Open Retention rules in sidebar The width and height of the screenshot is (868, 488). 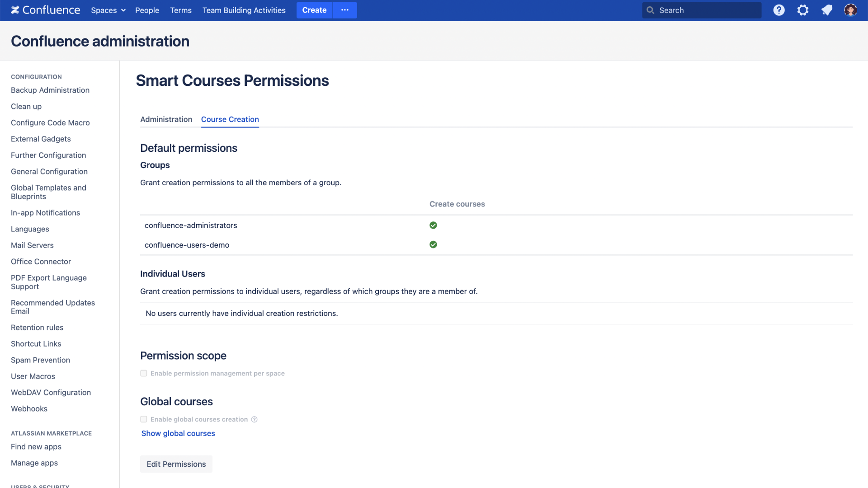[x=37, y=328]
